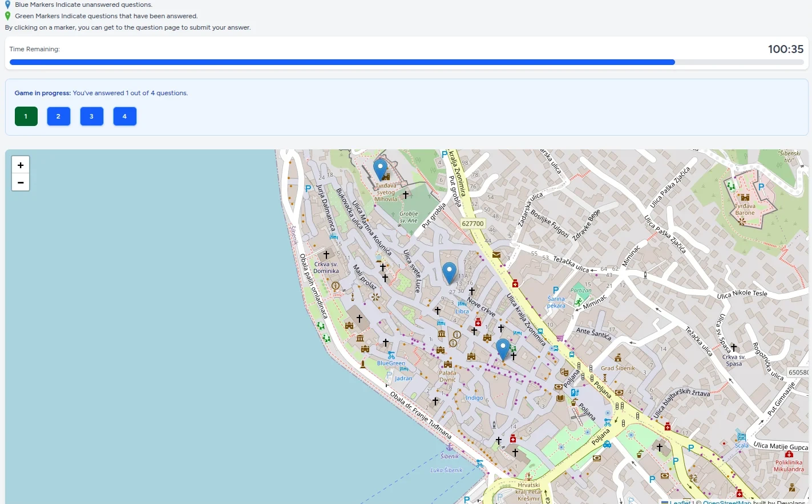This screenshot has width=812, height=504.
Task: Click the green marker icon in the legend
Action: pos(6,15)
